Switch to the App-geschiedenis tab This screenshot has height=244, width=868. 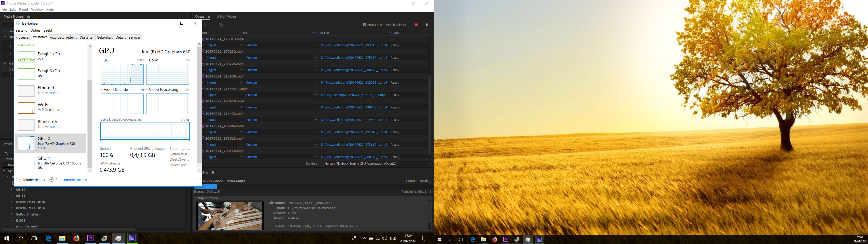pos(63,38)
